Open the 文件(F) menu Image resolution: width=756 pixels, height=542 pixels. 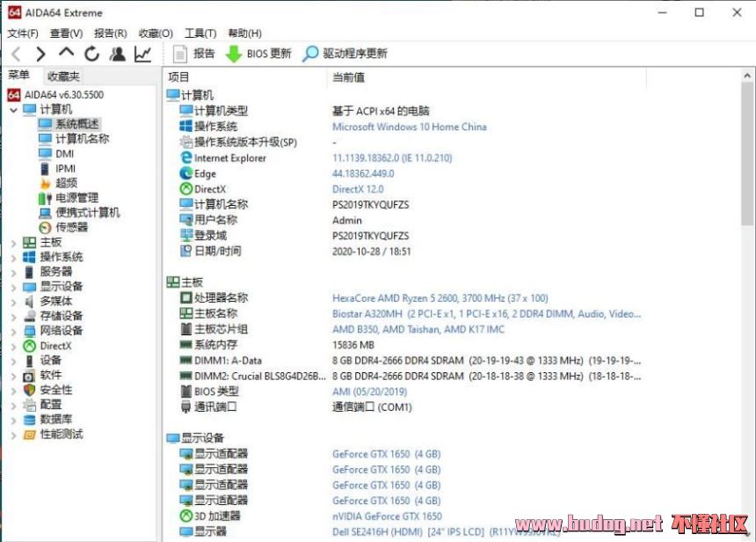click(x=23, y=33)
